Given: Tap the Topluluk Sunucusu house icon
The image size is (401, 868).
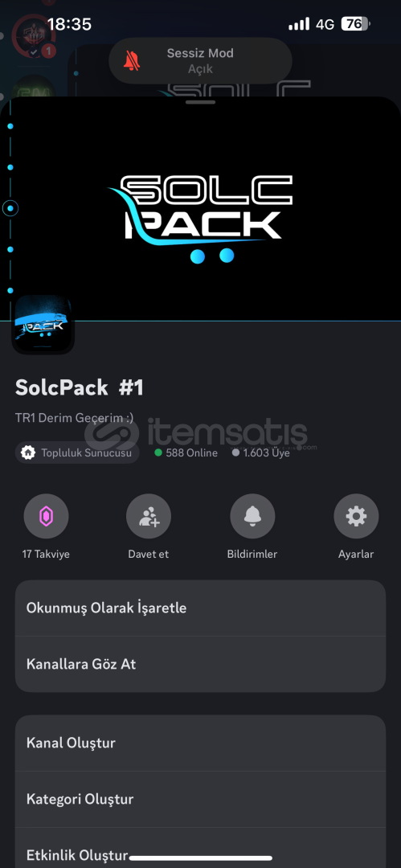Looking at the screenshot, I should (27, 452).
